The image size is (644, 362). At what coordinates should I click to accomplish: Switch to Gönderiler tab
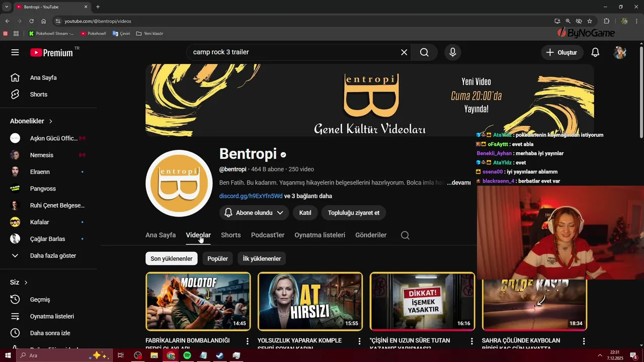pos(371,235)
